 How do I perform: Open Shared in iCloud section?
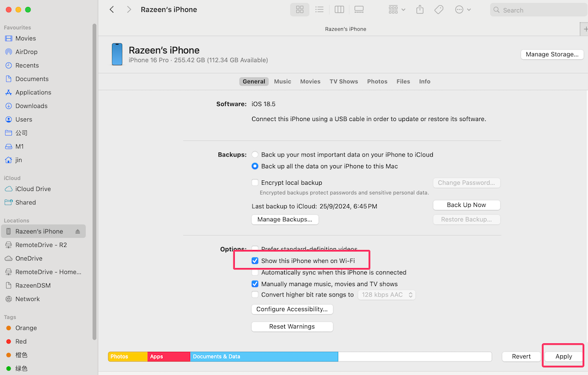click(26, 202)
